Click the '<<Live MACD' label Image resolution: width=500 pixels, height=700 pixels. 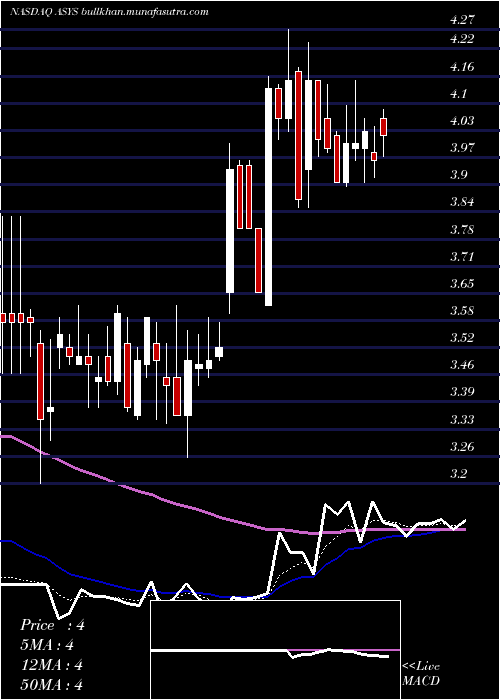pos(421,674)
